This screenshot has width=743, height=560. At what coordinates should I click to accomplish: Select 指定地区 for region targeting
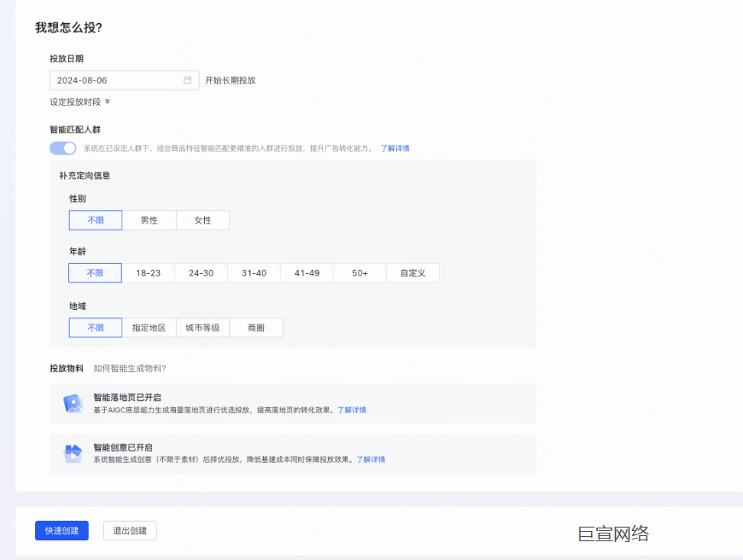(149, 327)
